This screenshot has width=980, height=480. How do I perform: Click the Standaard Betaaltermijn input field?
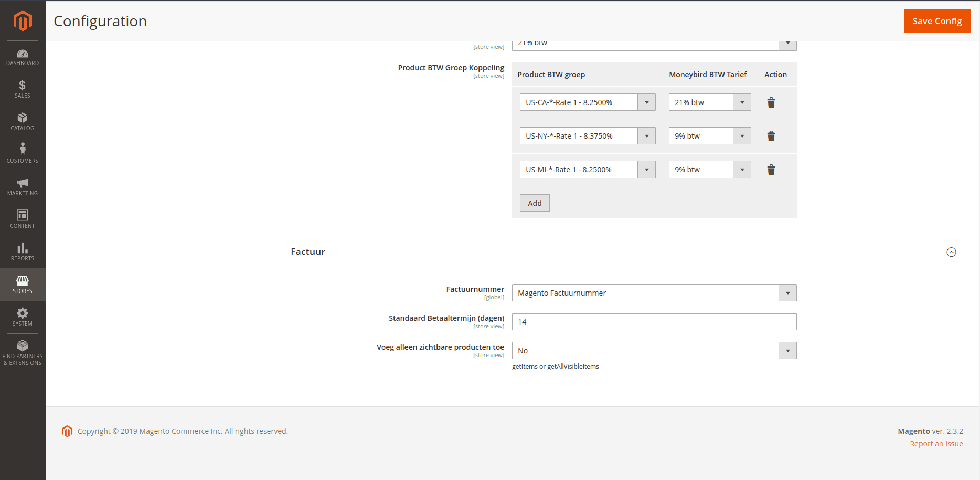[654, 322]
